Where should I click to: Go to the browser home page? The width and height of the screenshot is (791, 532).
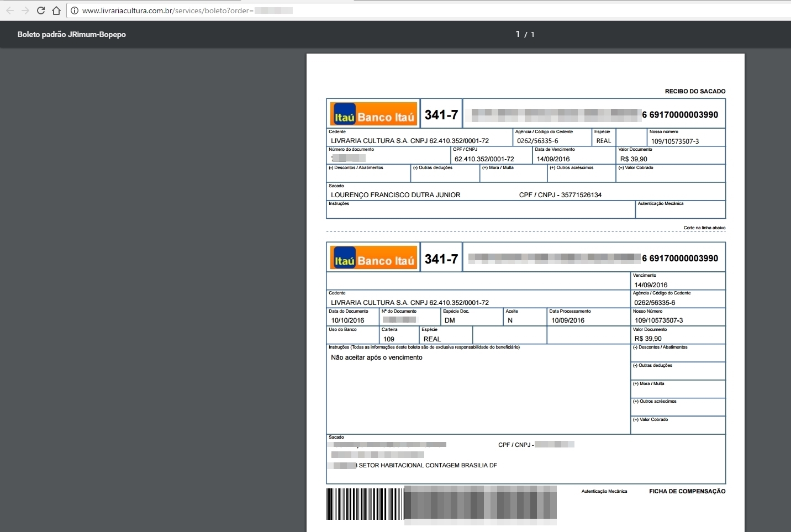click(56, 10)
